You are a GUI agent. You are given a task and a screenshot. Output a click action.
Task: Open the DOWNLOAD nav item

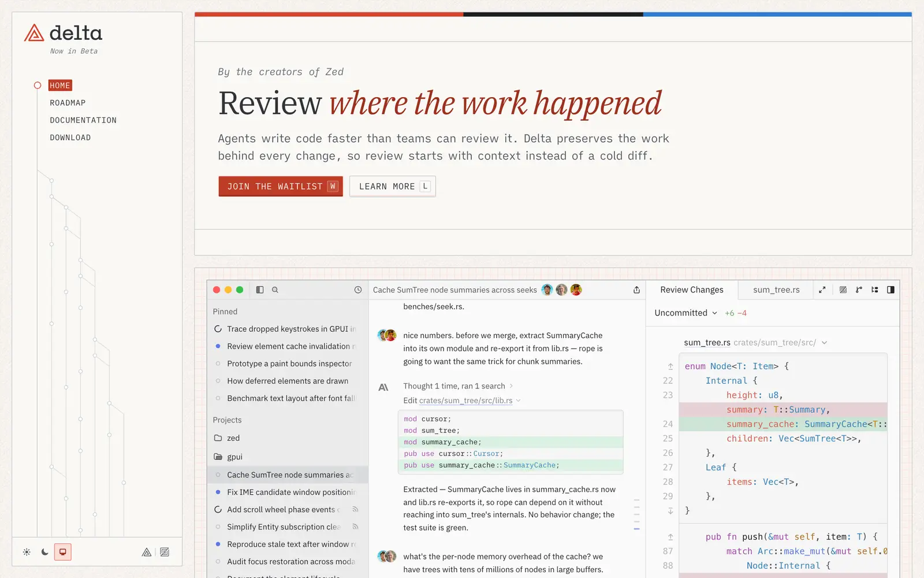[x=70, y=138]
